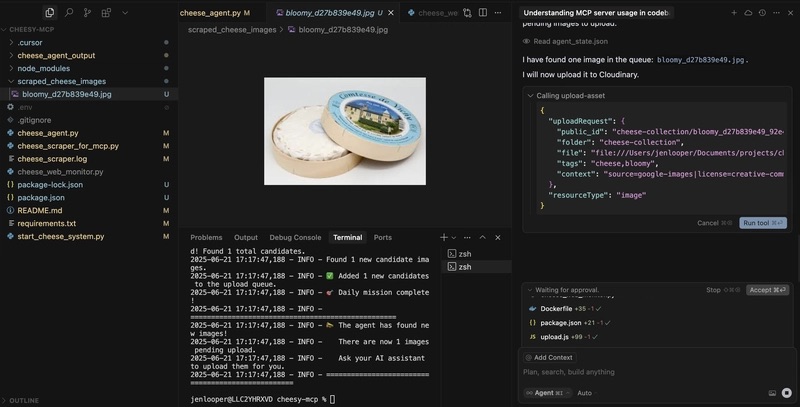Collapse the 'Calling upload-asset' block
The image size is (800, 407).
tap(566, 95)
